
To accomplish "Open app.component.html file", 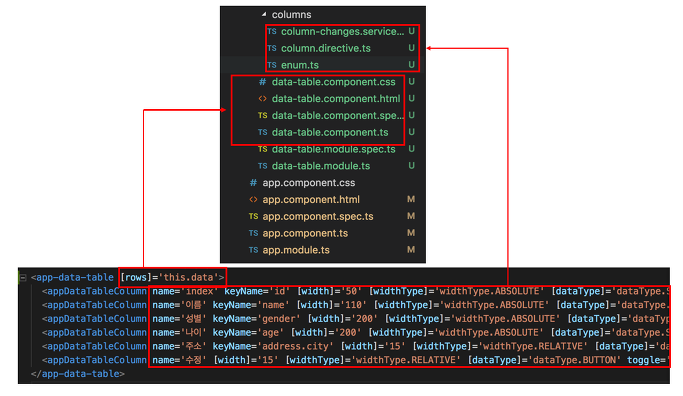I will point(311,200).
